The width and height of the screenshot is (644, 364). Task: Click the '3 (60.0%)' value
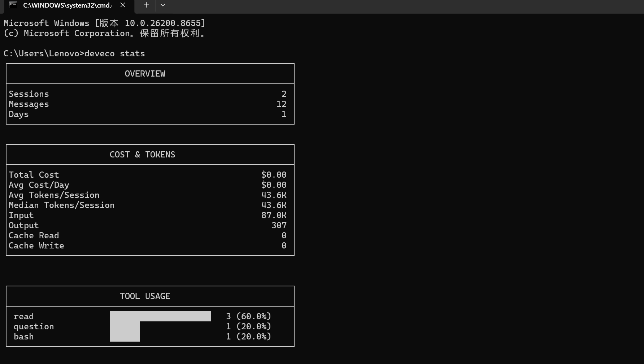click(249, 316)
